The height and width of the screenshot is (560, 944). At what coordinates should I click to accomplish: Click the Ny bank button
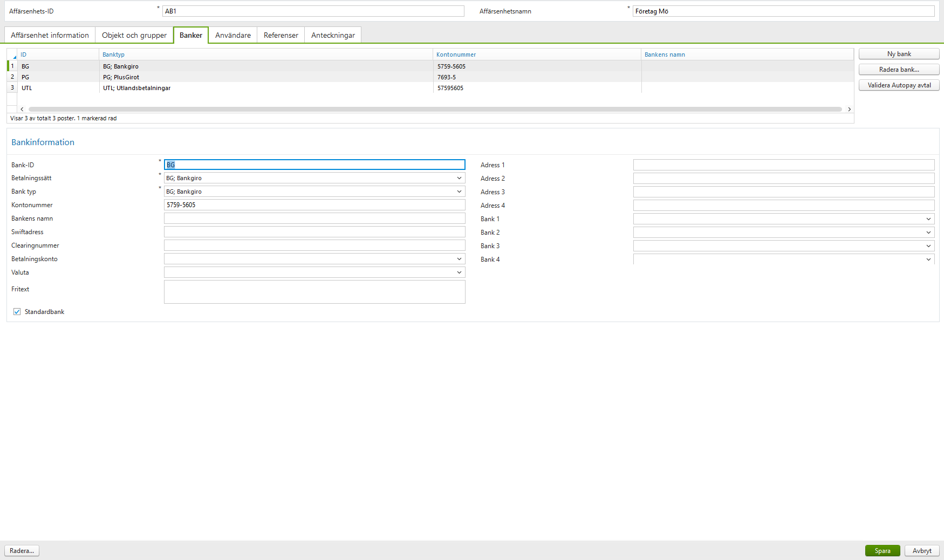(898, 53)
